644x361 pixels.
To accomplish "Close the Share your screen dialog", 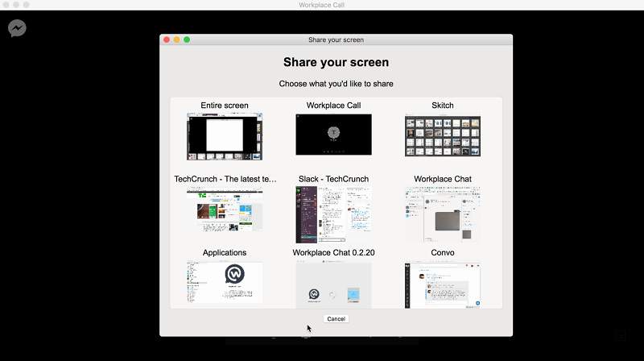I will coord(167,39).
